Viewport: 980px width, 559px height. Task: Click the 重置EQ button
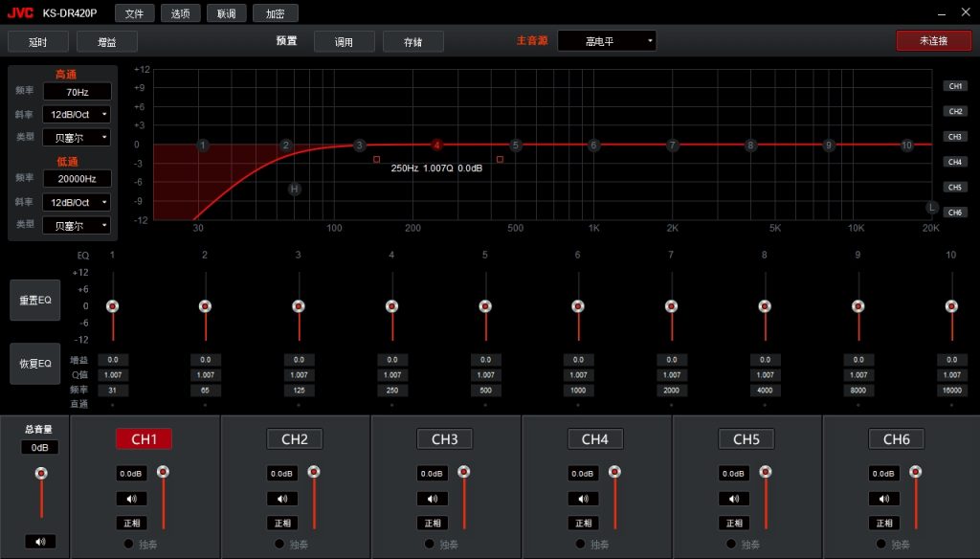tap(35, 301)
